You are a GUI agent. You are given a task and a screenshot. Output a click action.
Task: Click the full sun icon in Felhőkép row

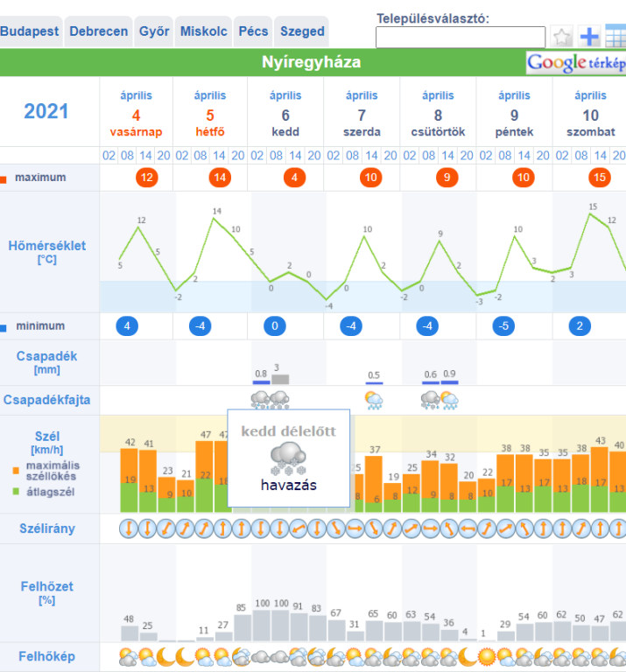click(x=487, y=655)
